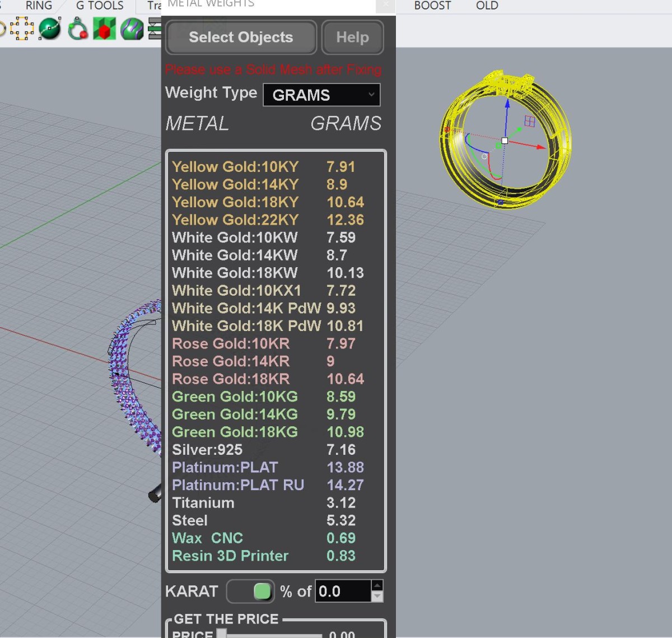
Task: Select the Platinum:PLAT row in list
Action: [225, 467]
